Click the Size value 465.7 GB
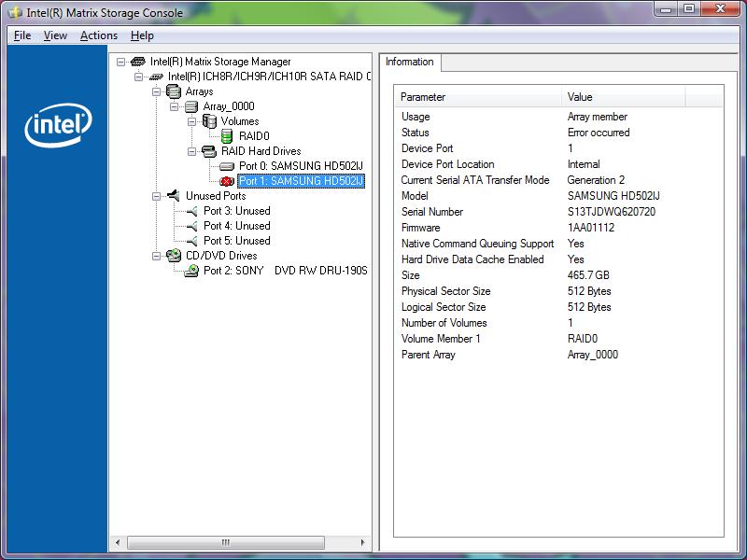 pyautogui.click(x=588, y=275)
